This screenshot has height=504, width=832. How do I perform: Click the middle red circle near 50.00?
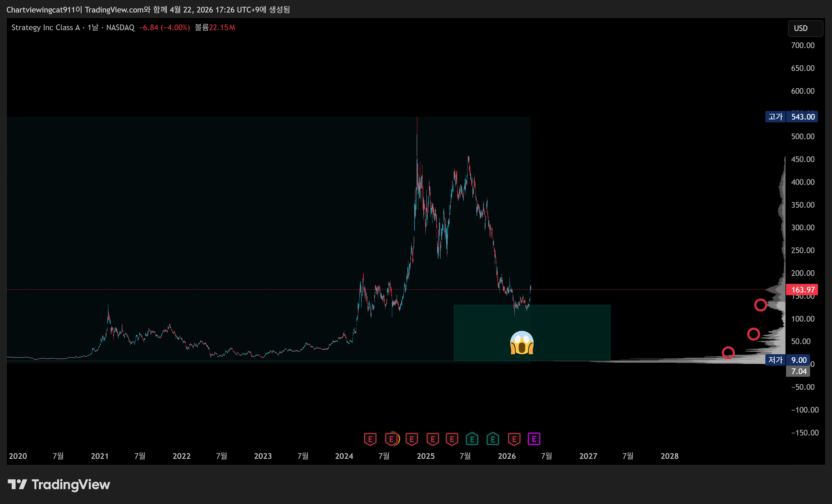(753, 334)
